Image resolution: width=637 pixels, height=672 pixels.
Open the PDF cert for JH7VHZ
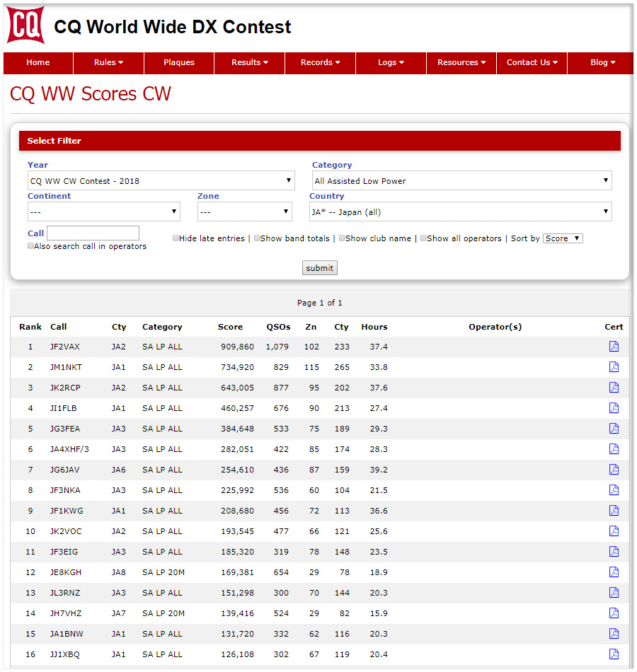click(x=613, y=613)
